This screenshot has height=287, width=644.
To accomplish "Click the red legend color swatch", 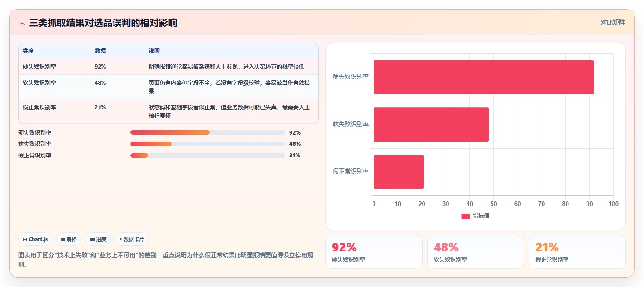I will coord(466,217).
